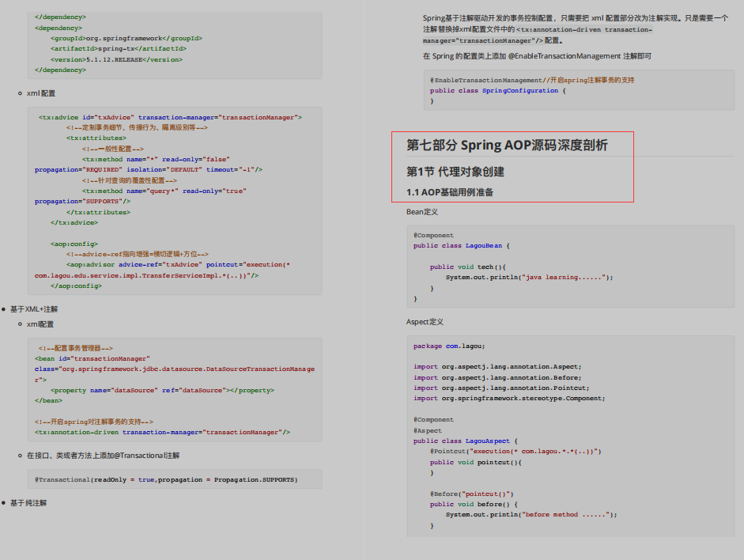Click the '@Transactional(readOnly = true...' code line

tap(166, 480)
